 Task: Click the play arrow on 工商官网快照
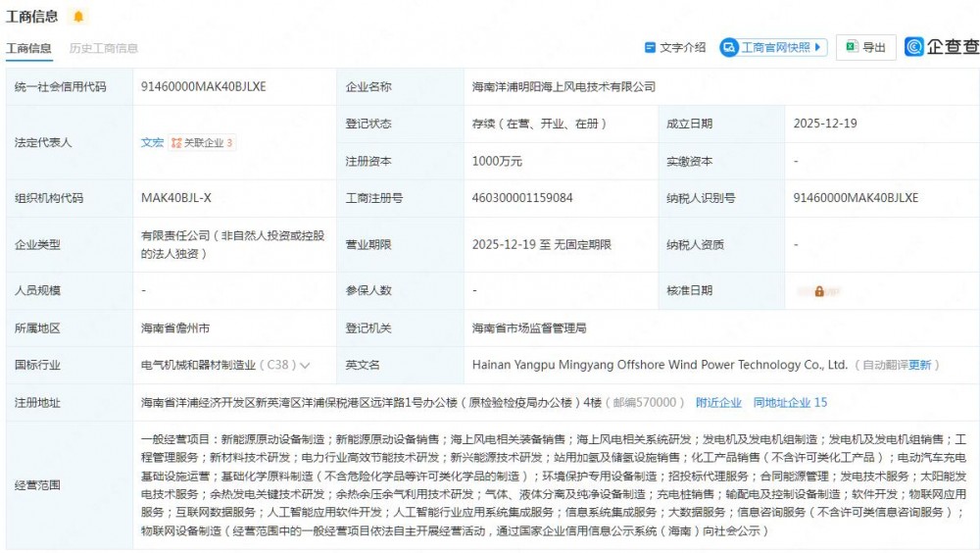click(819, 47)
